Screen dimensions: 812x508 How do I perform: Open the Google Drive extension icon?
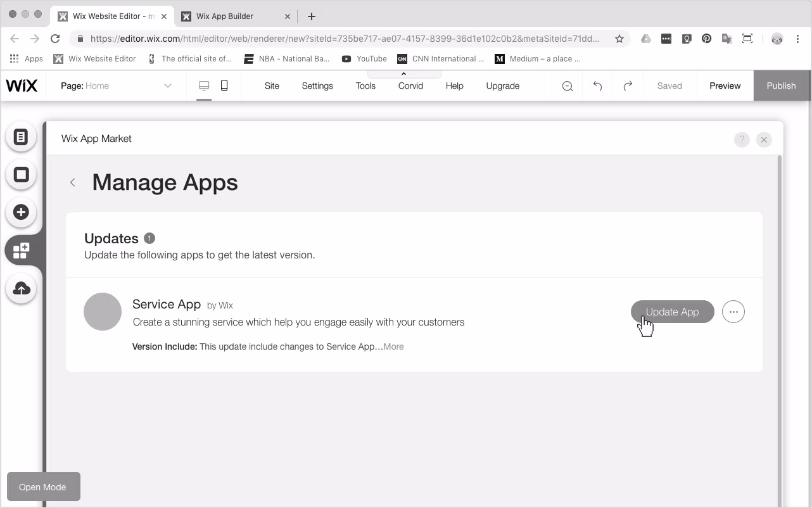click(x=645, y=39)
